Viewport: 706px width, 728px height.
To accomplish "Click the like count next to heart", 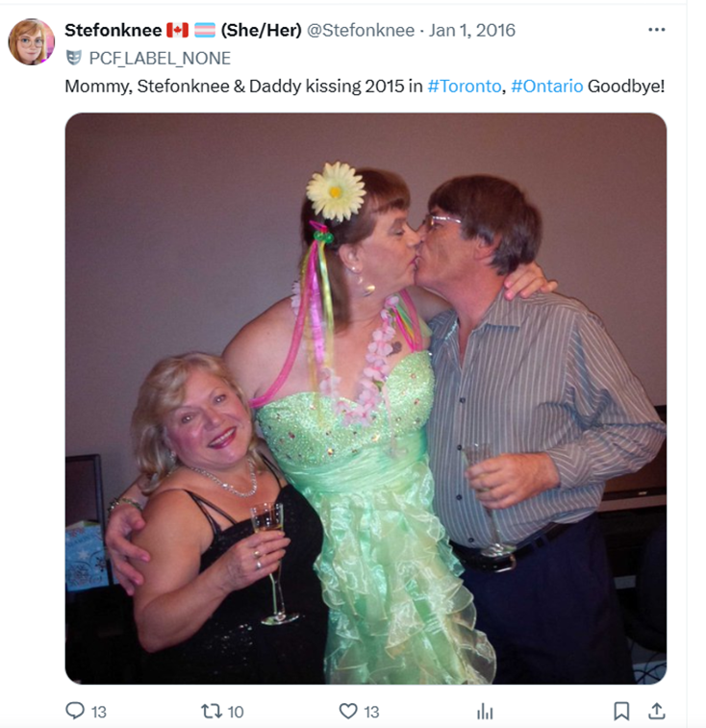I will [371, 712].
